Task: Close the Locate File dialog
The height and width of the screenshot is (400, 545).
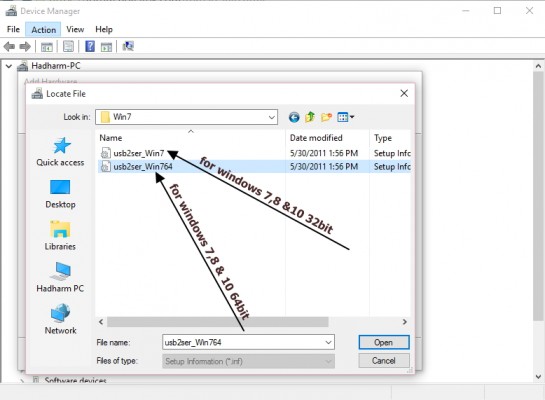Action: pyautogui.click(x=404, y=93)
